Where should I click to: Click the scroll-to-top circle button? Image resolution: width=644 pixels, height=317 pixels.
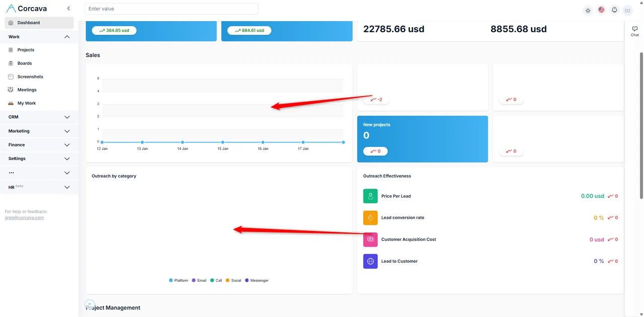click(90, 304)
